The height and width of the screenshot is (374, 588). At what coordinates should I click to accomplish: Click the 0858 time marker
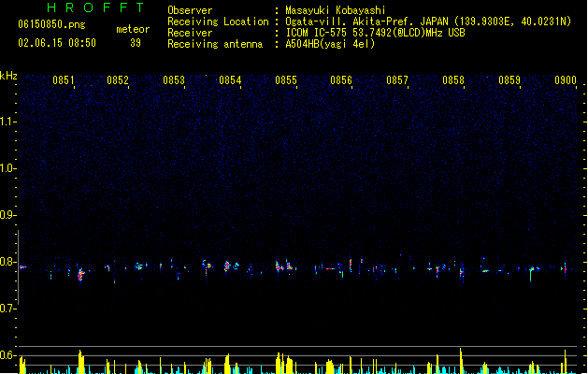pos(453,80)
